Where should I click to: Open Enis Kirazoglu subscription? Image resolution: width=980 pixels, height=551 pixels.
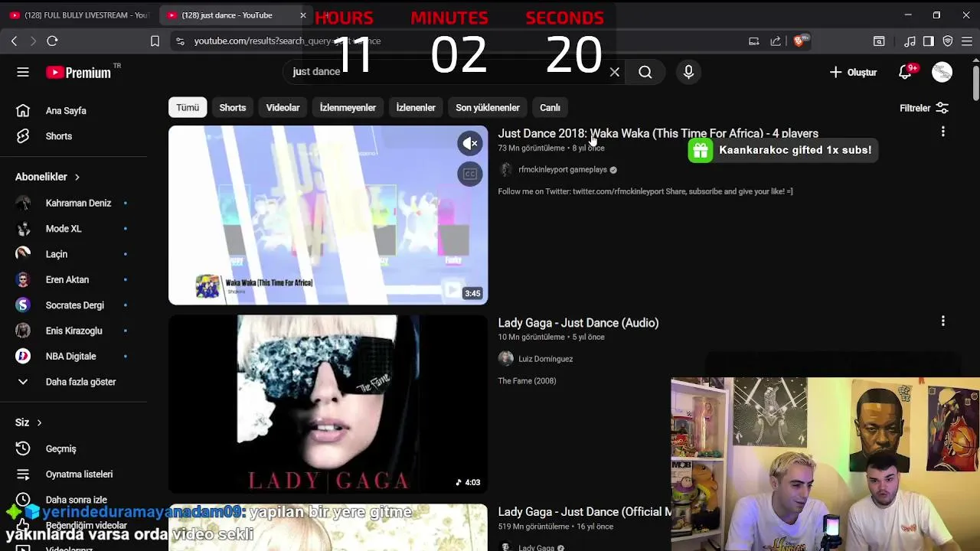[73, 331]
